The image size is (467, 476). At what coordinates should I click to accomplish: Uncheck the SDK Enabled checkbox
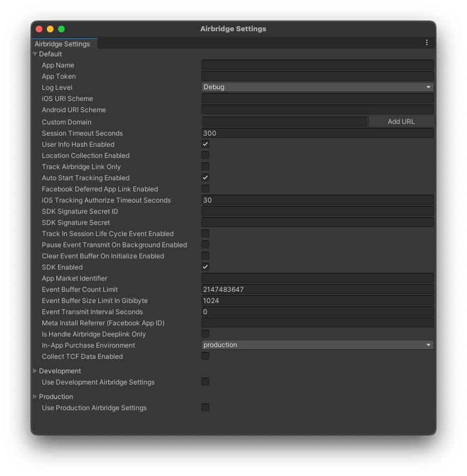(x=205, y=267)
